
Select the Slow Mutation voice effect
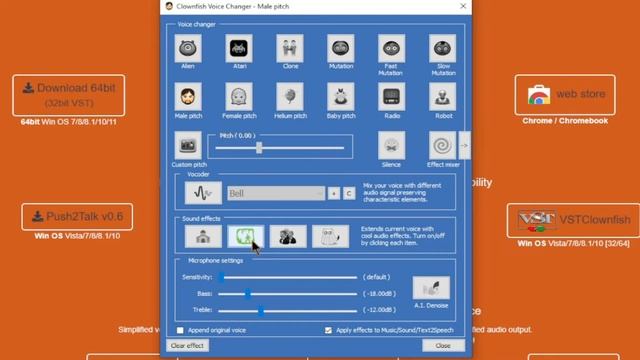tap(442, 48)
